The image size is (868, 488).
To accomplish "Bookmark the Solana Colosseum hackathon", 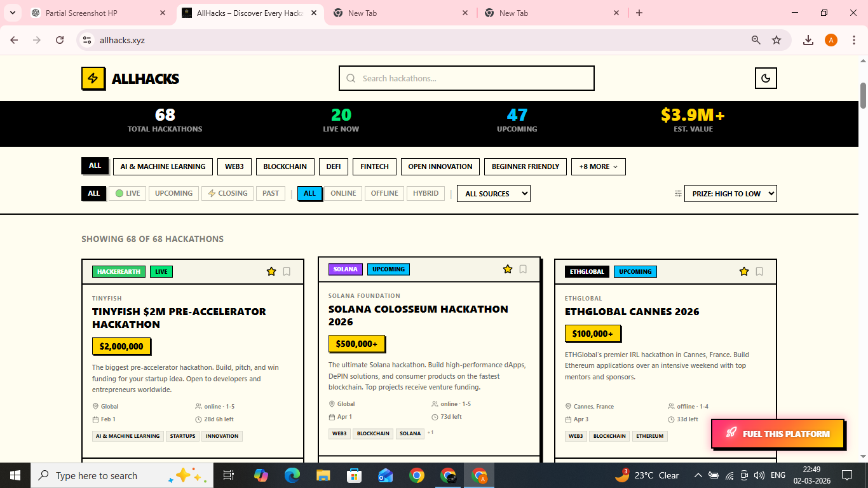I will (x=522, y=269).
